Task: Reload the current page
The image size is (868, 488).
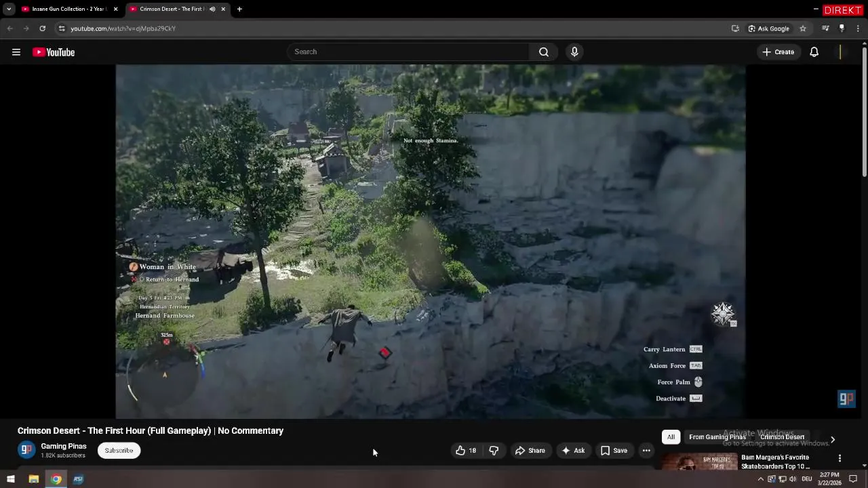Action: [x=42, y=28]
